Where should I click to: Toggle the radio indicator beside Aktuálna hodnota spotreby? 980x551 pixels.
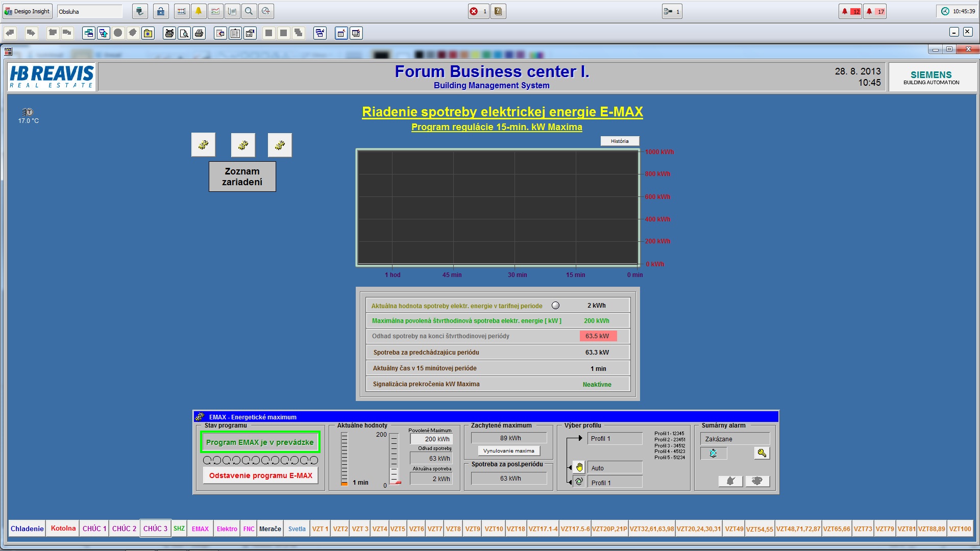(555, 306)
